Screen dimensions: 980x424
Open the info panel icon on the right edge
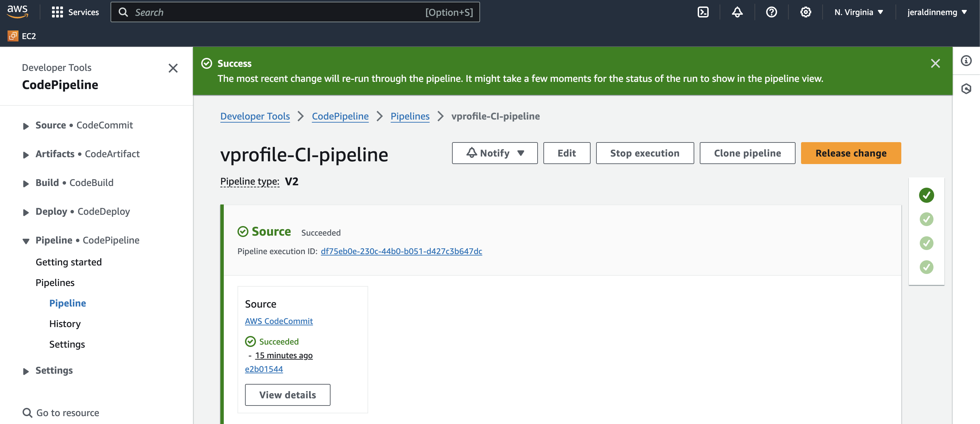[x=966, y=61]
